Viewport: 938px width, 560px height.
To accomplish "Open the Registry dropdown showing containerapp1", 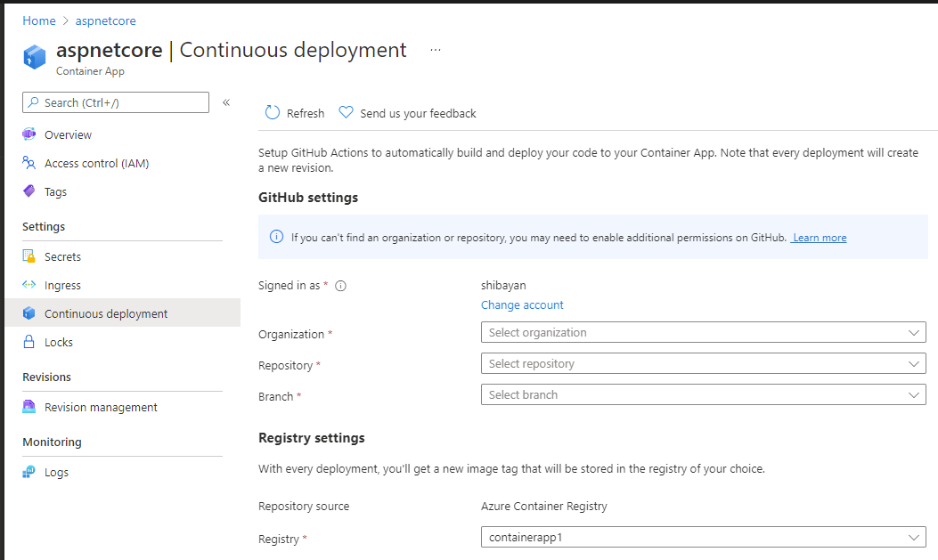I will (704, 537).
